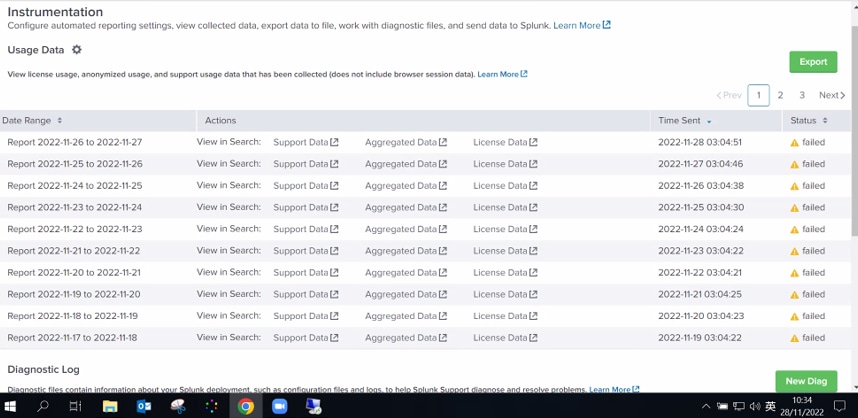
Task: Click failed warning icon for 2022-11-25 03:04:30
Action: tap(795, 208)
